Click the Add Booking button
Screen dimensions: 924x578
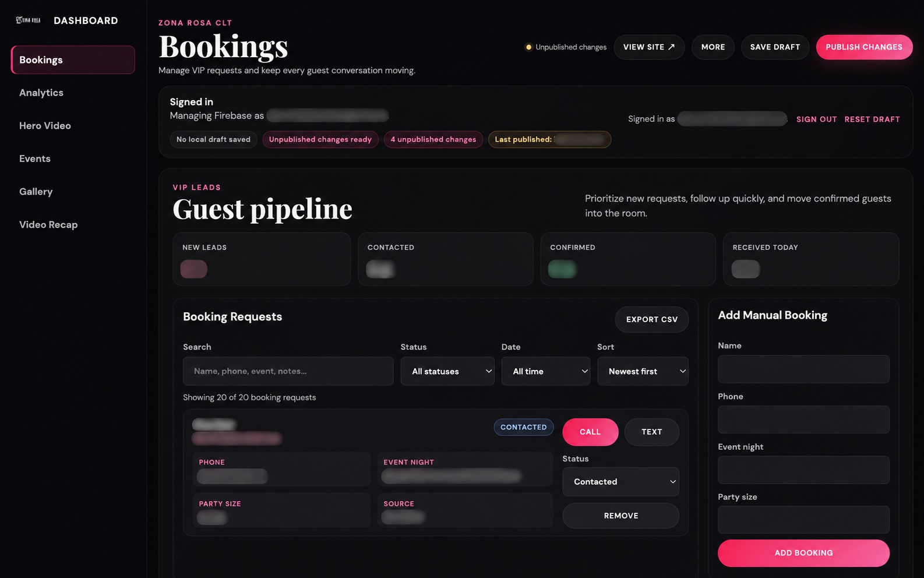(x=803, y=554)
